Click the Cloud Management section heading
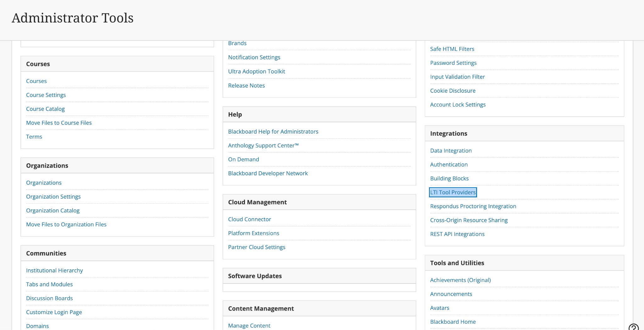The image size is (644, 330). click(258, 202)
